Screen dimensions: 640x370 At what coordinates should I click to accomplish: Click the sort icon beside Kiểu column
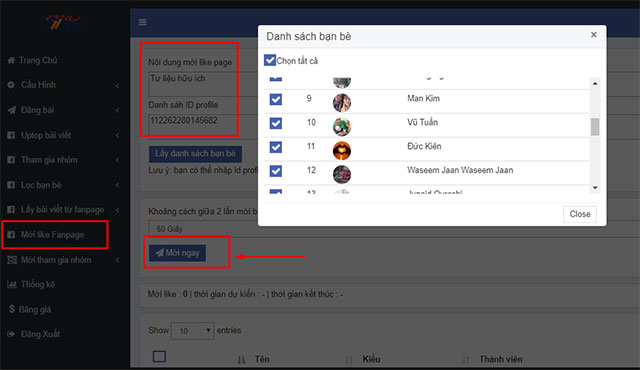pos(349,360)
